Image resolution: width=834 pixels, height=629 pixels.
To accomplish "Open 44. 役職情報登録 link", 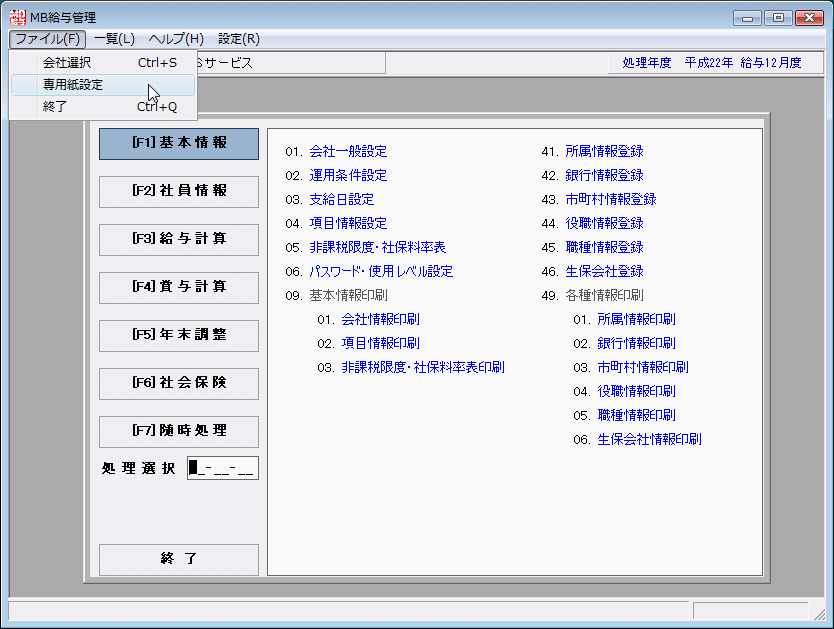I will tap(604, 223).
